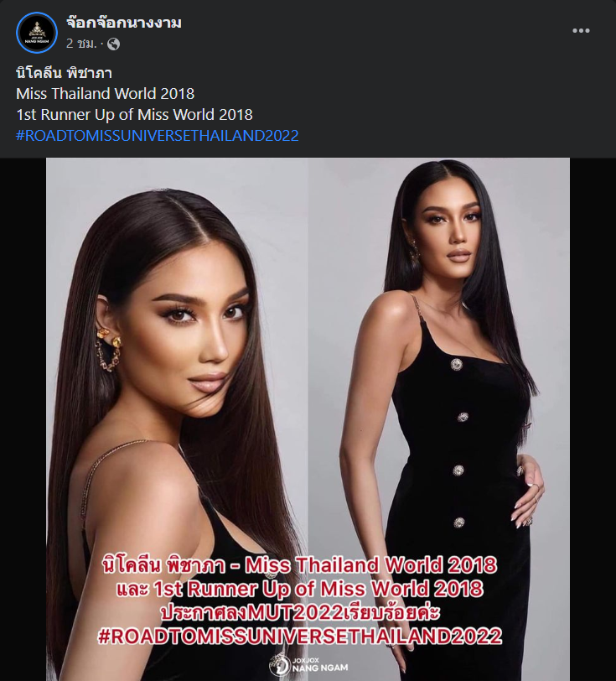Click '1st Runner Up of Miss World 2018' caption
616x681 pixels.
click(x=134, y=115)
